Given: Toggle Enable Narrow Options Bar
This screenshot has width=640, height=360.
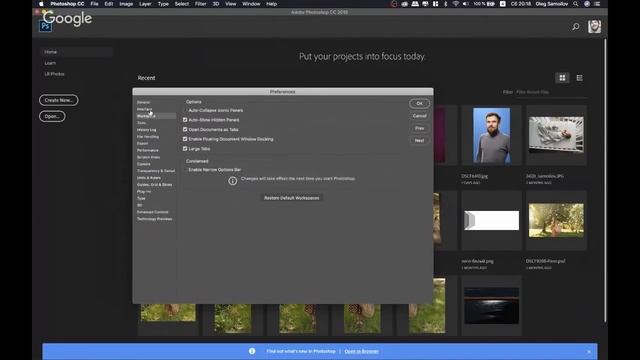Looking at the screenshot, I should pos(185,170).
